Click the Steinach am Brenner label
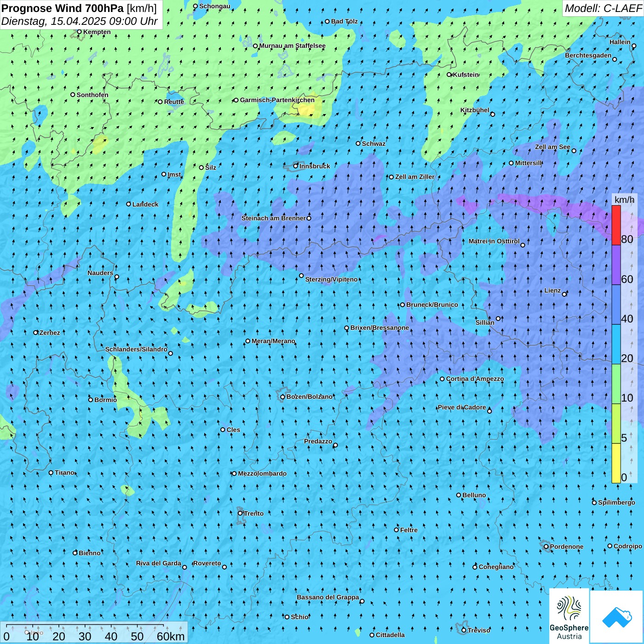The image size is (644, 644). 273,218
